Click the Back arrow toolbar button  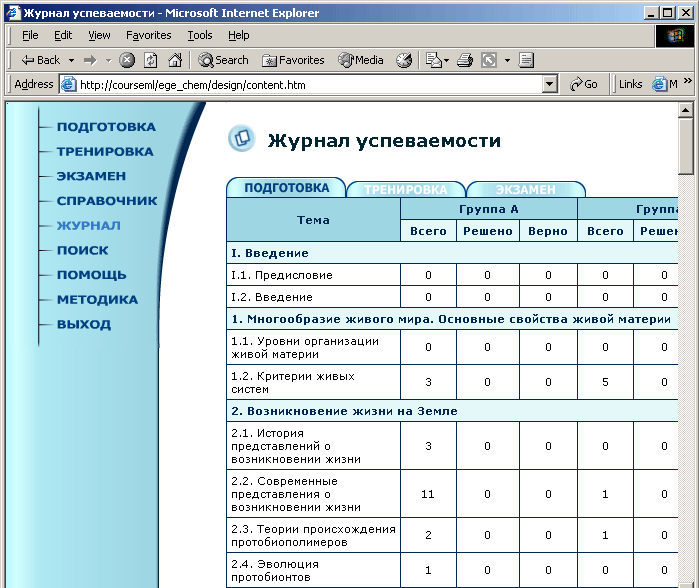pos(40,60)
